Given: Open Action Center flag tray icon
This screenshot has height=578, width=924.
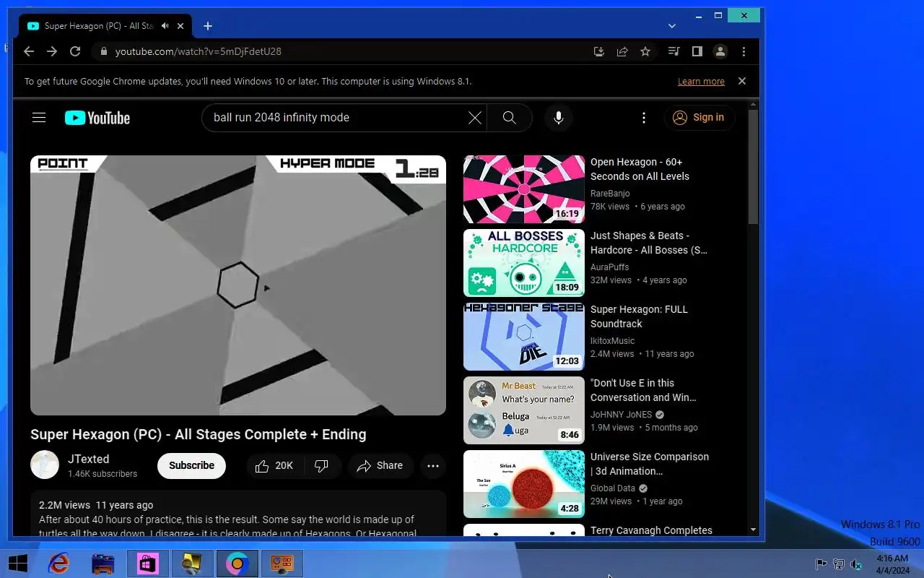Looking at the screenshot, I should [x=821, y=564].
